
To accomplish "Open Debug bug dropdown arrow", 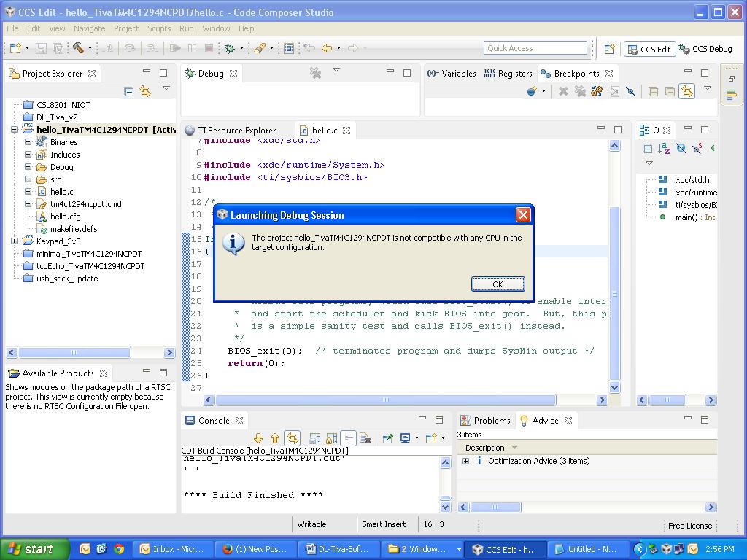I will click(241, 48).
